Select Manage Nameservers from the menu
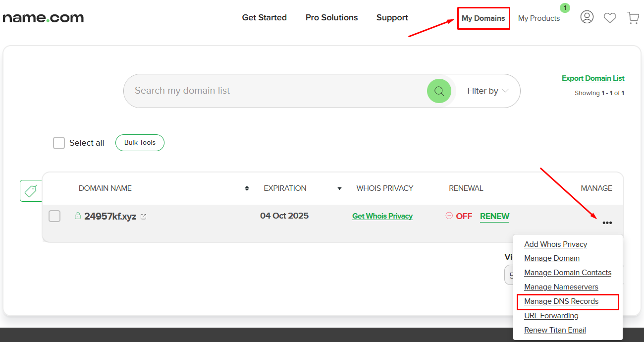 tap(561, 286)
